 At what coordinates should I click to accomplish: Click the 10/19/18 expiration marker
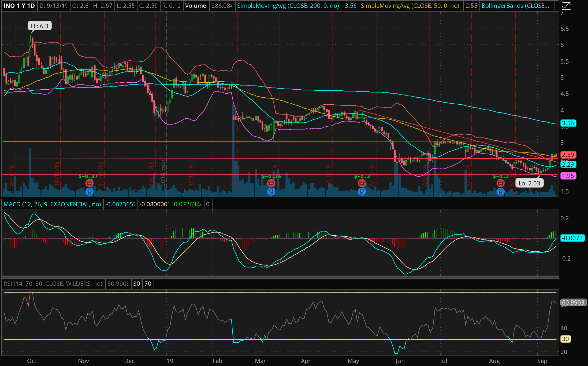57,173
